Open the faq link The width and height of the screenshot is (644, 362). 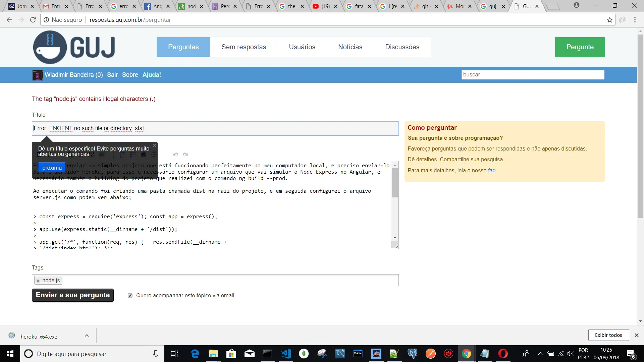tap(491, 171)
